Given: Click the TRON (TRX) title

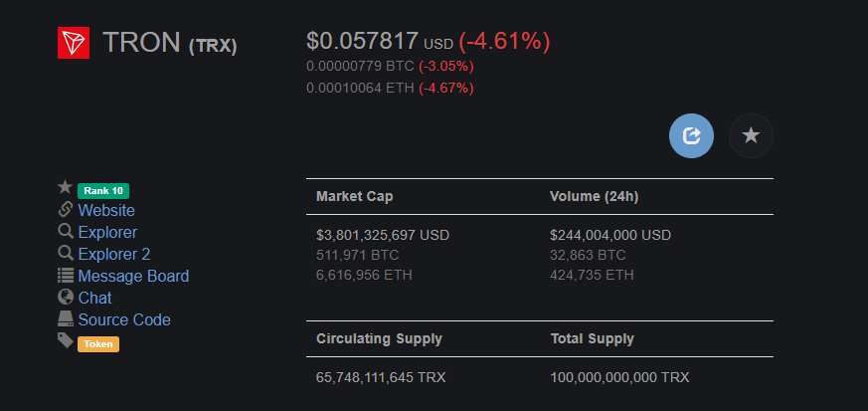Looking at the screenshot, I should (x=170, y=43).
